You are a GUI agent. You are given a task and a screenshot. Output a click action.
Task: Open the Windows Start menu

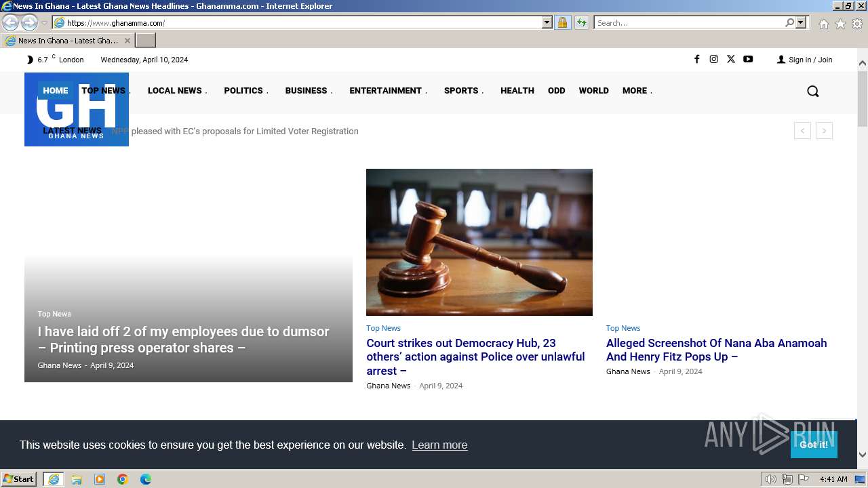[19, 479]
